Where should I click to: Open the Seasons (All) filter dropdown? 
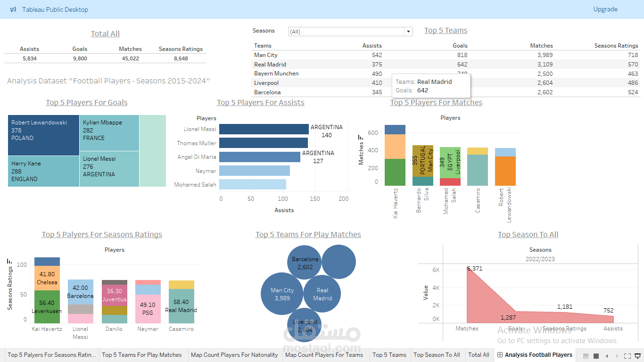350,32
